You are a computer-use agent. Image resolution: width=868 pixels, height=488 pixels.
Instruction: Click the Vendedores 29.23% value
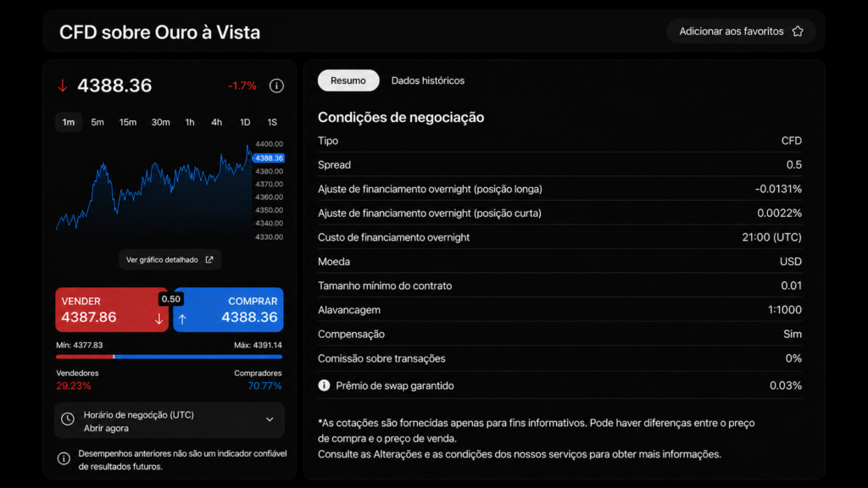pyautogui.click(x=74, y=386)
